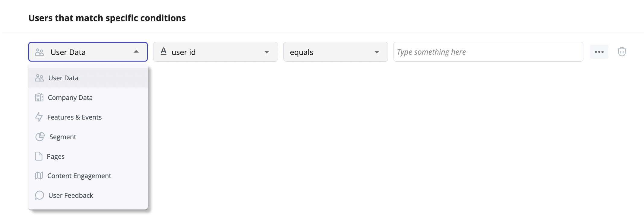Click the User Data people icon in dropdown
The image size is (644, 221).
click(x=39, y=78)
